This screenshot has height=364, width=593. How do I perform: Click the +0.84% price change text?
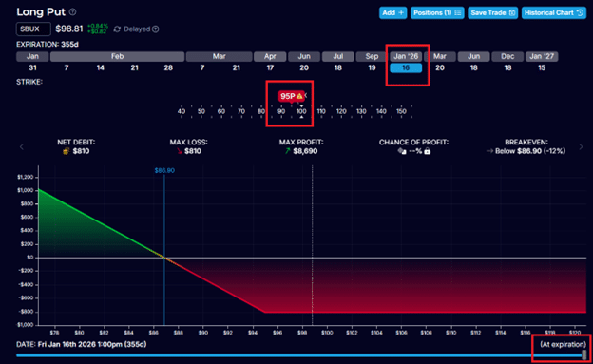click(x=98, y=26)
